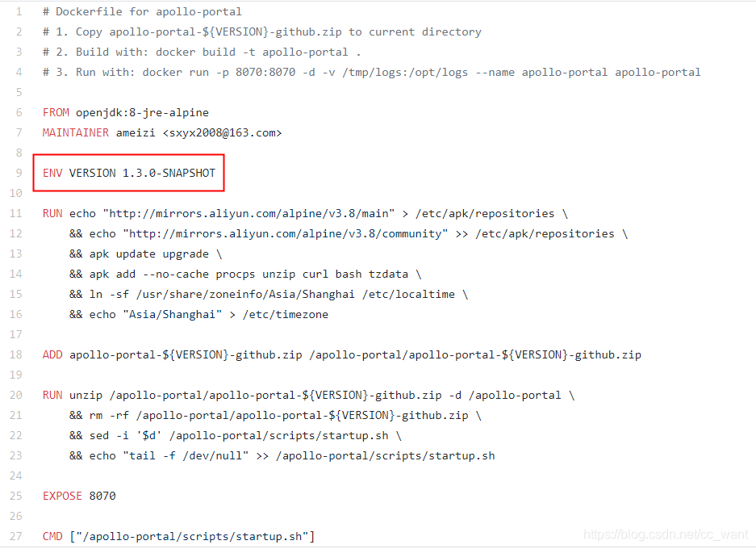Click the MAINTAINER keyword
The width and height of the screenshot is (756, 549).
coord(76,132)
